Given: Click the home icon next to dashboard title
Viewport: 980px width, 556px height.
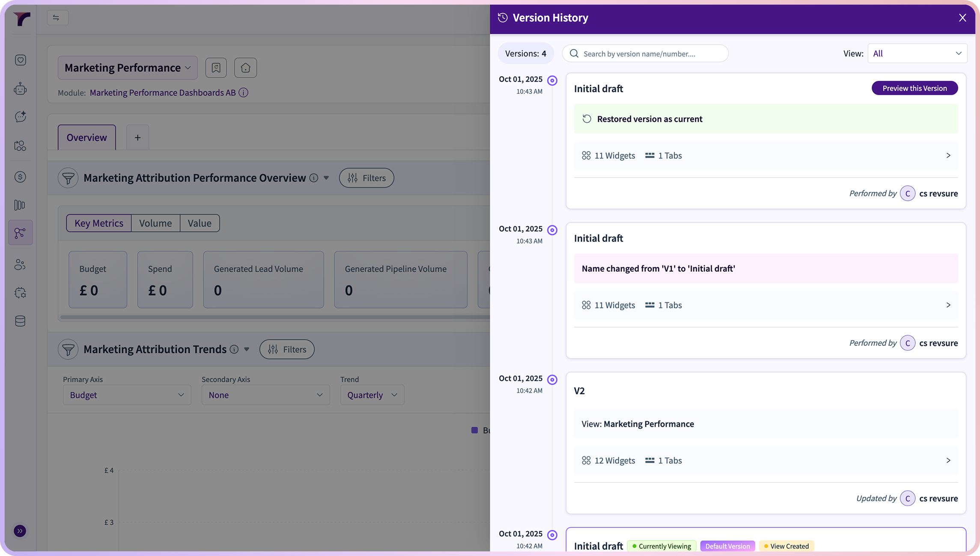Looking at the screenshot, I should pyautogui.click(x=245, y=68).
